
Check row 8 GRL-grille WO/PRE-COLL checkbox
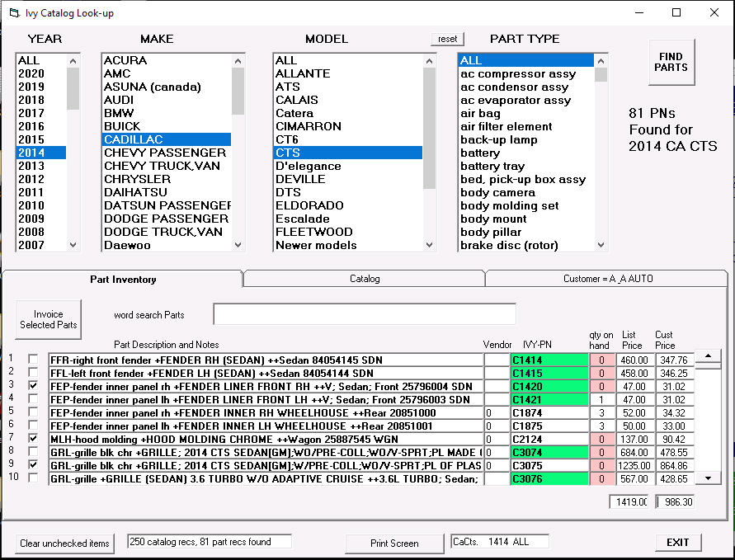pyautogui.click(x=33, y=452)
